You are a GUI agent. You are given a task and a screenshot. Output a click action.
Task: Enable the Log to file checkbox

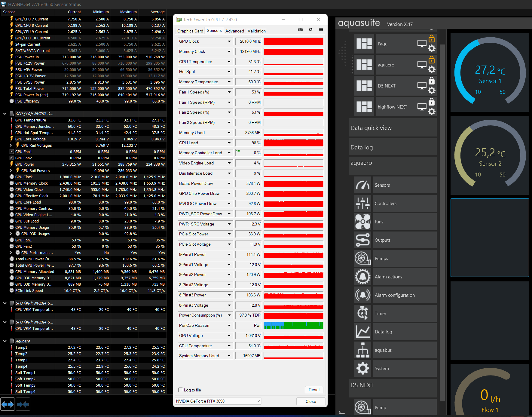pyautogui.click(x=181, y=390)
